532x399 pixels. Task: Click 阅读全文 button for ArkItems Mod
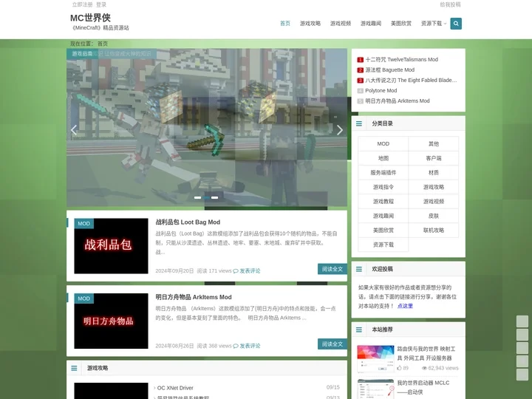point(332,344)
